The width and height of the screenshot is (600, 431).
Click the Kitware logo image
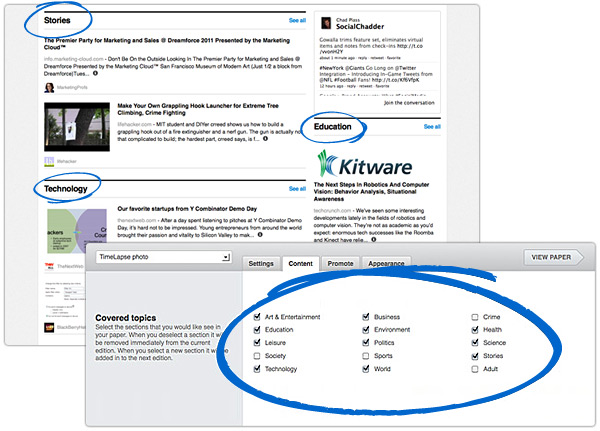[365, 163]
